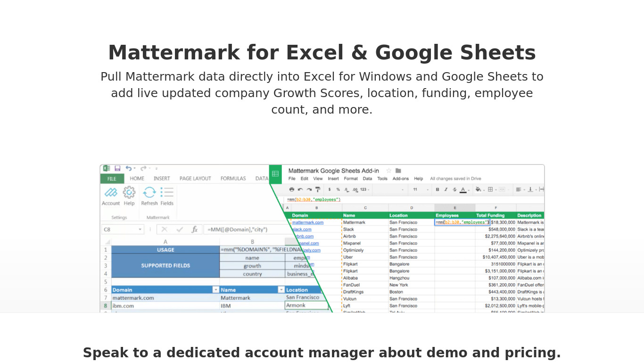Click the paint format roller icon

point(318,189)
